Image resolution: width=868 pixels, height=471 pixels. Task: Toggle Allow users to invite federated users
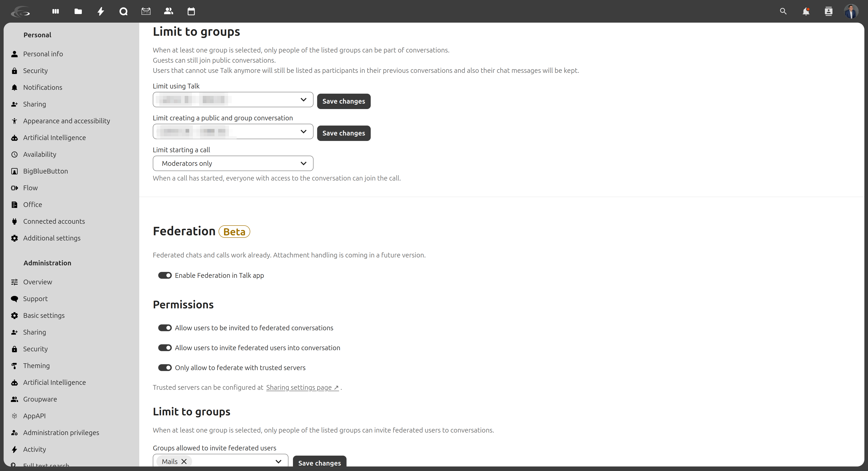click(x=165, y=348)
